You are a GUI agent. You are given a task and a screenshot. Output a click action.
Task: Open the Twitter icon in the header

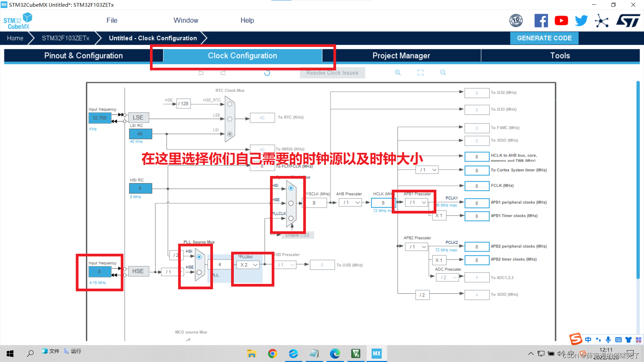click(x=581, y=20)
